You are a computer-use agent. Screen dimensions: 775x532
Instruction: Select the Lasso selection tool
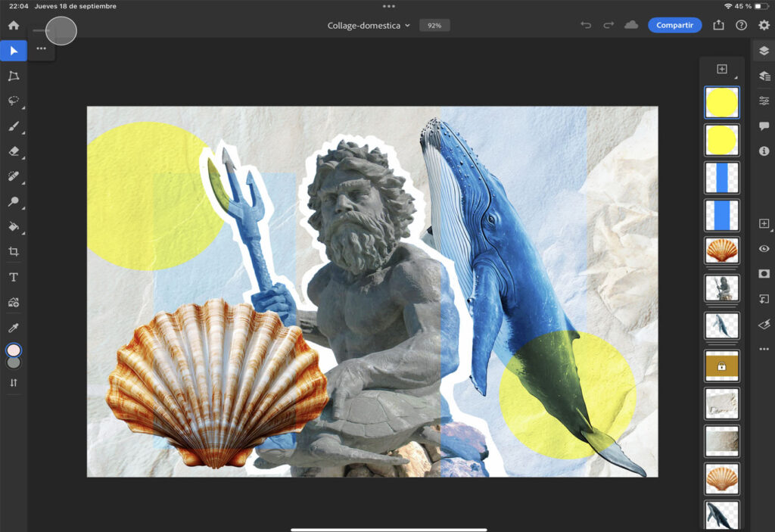coord(13,101)
